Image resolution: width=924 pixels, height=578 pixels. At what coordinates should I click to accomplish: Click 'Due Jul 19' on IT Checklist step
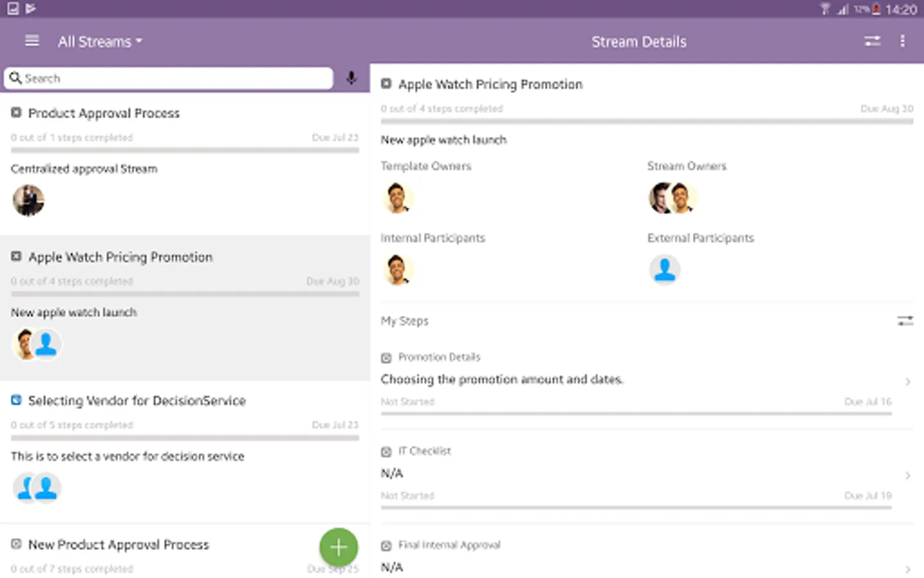(x=868, y=495)
